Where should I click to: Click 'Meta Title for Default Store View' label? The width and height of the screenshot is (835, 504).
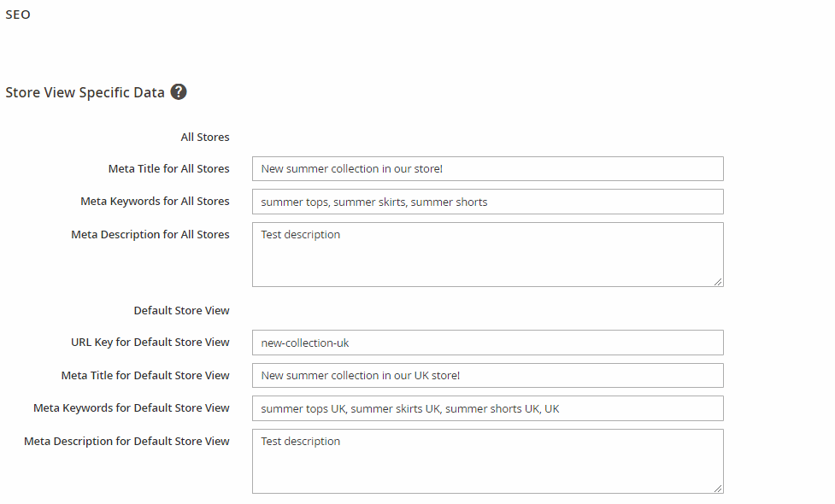pyautogui.click(x=145, y=375)
